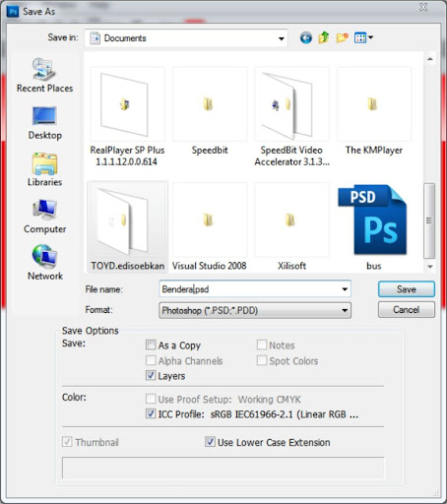The height and width of the screenshot is (504, 447).
Task: Select the RealPlayer SP Plus folder
Action: 127,117
